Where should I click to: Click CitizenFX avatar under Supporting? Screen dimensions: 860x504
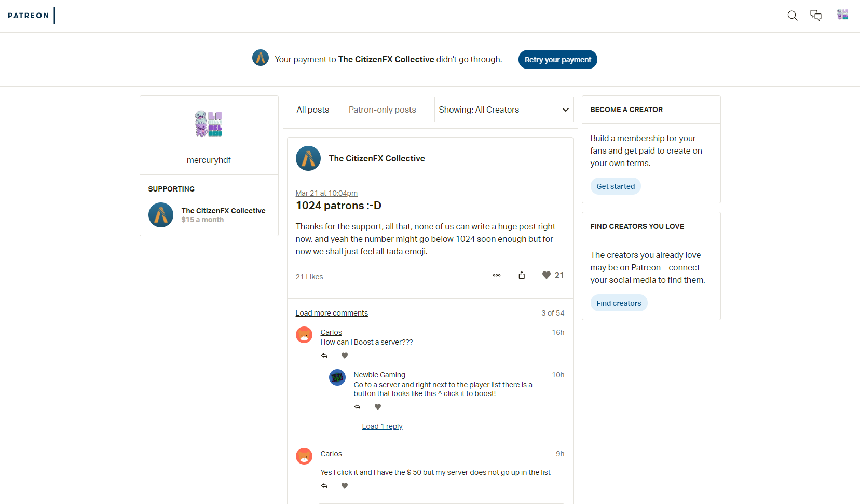coord(161,215)
